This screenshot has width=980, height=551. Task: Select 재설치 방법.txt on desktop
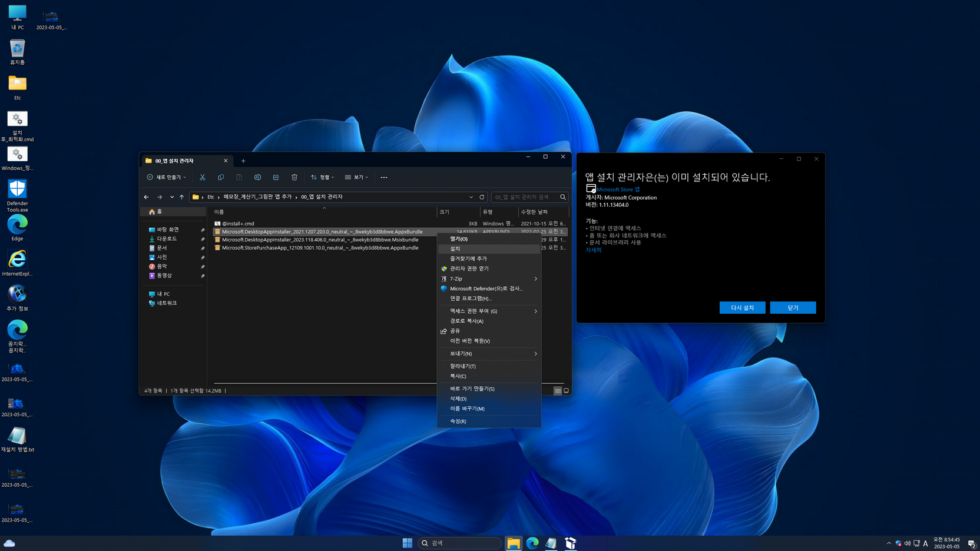(17, 440)
